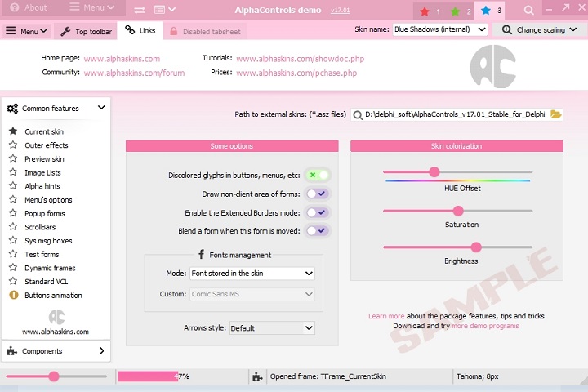The image size is (588, 392).
Task: Click the About title bar item
Action: click(29, 7)
